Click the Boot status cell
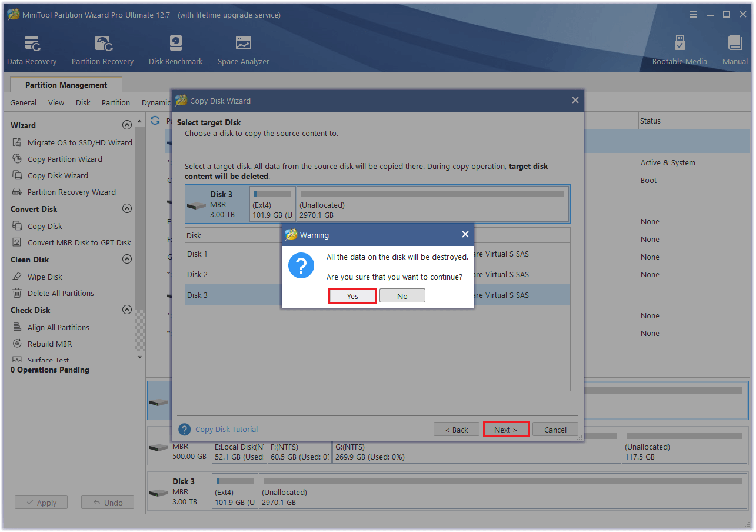Image resolution: width=756 pixels, height=532 pixels. point(649,180)
